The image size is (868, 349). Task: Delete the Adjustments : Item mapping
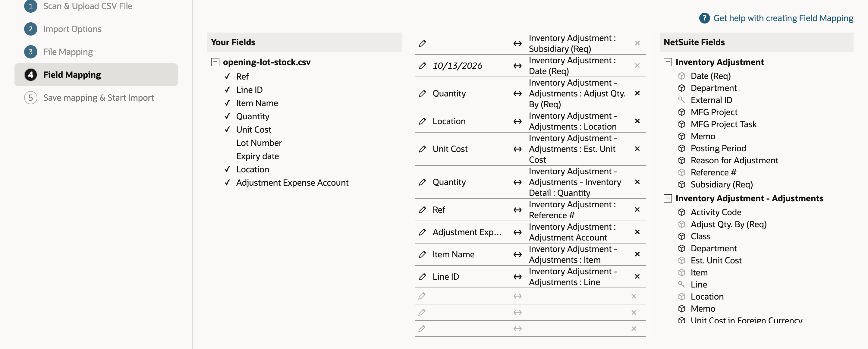click(637, 254)
